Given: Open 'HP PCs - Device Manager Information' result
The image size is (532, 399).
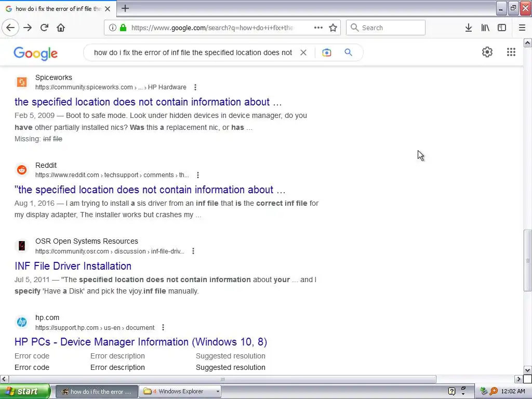Looking at the screenshot, I should pos(141,342).
